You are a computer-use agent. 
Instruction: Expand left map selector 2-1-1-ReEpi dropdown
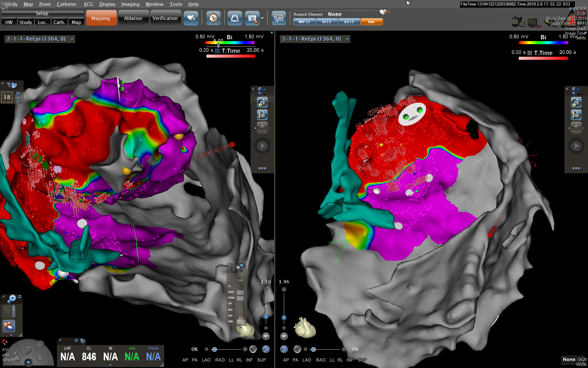[x=72, y=39]
